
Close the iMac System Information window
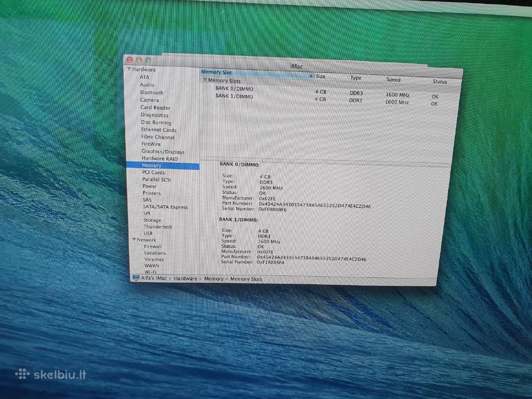[x=130, y=59]
